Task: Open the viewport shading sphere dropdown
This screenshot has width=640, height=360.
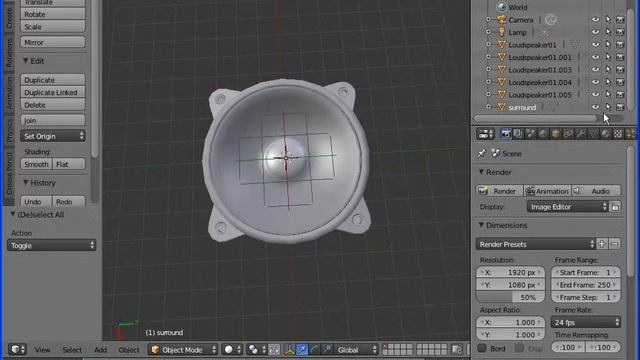Action: tap(232, 349)
